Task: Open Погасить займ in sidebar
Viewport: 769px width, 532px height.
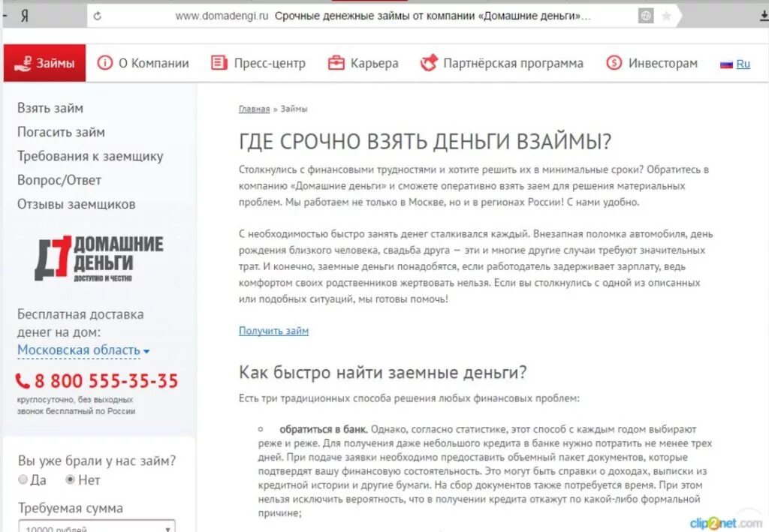Action: 61,132
